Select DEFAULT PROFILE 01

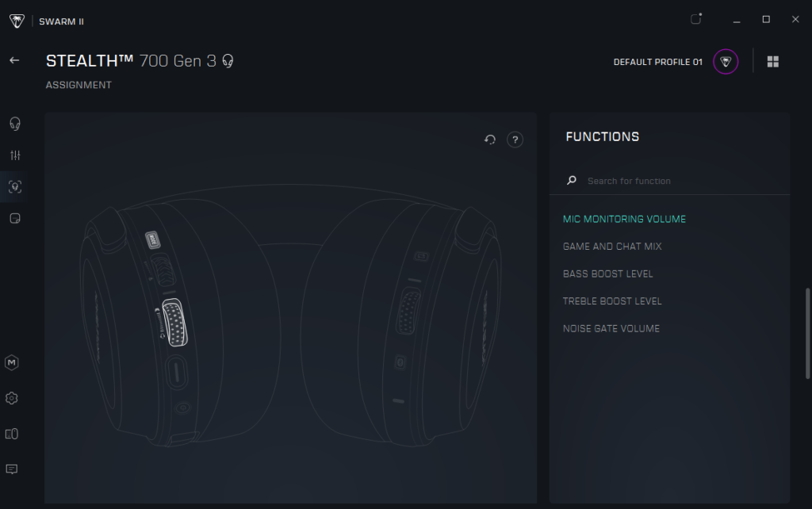point(657,62)
